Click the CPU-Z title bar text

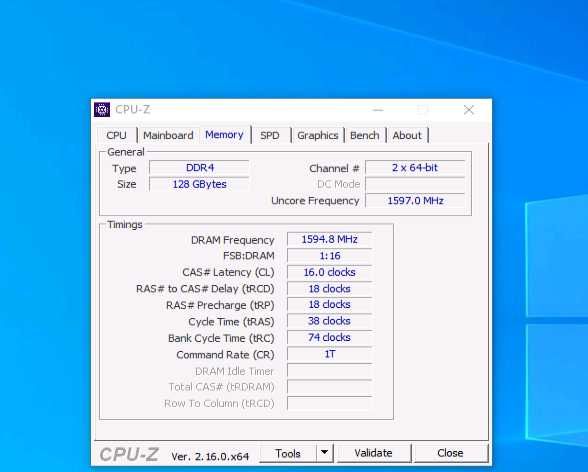pos(133,109)
